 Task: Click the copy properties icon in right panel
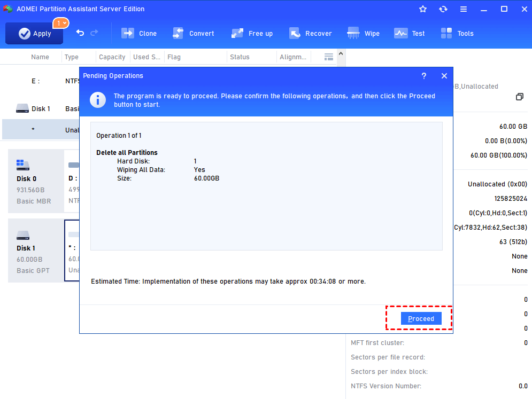pos(520,97)
